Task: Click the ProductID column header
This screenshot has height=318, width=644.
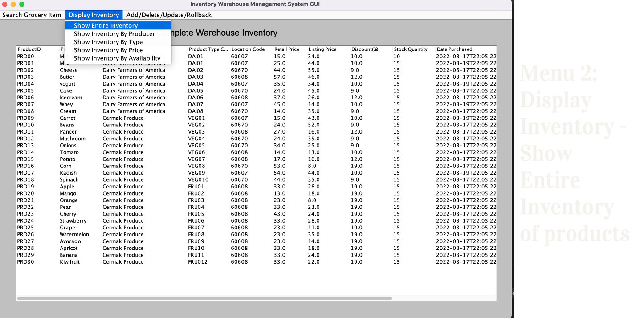Action: (x=37, y=49)
